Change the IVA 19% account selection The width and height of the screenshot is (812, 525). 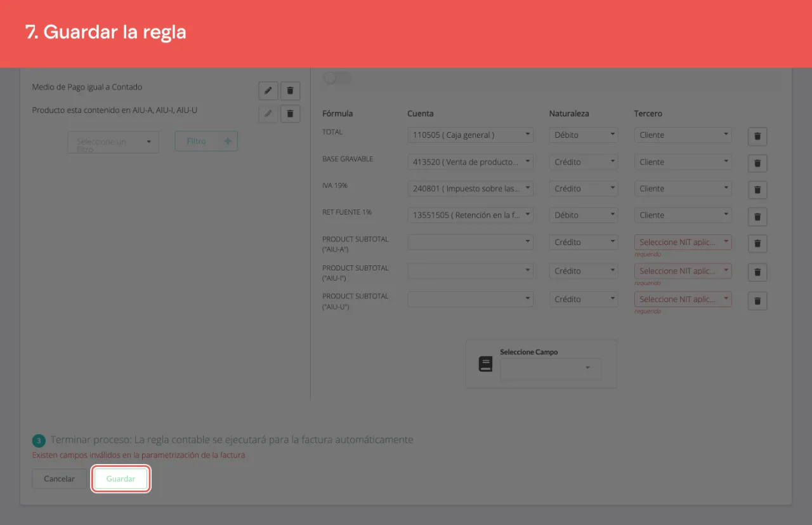[x=471, y=189]
